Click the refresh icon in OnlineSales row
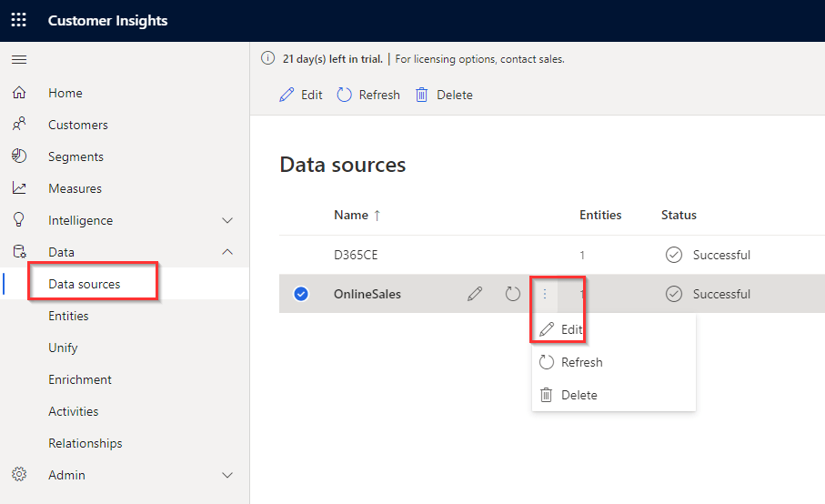This screenshot has height=504, width=825. pyautogui.click(x=513, y=294)
